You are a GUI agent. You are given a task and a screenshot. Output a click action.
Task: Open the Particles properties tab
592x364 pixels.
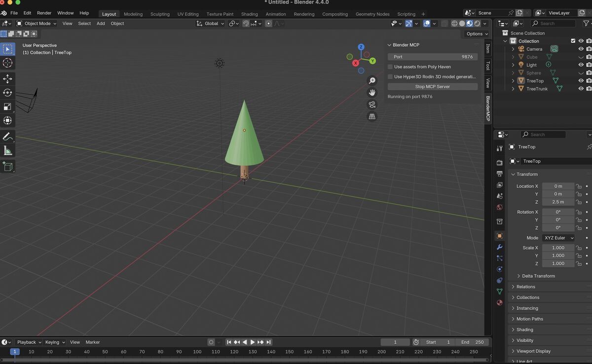click(x=499, y=258)
